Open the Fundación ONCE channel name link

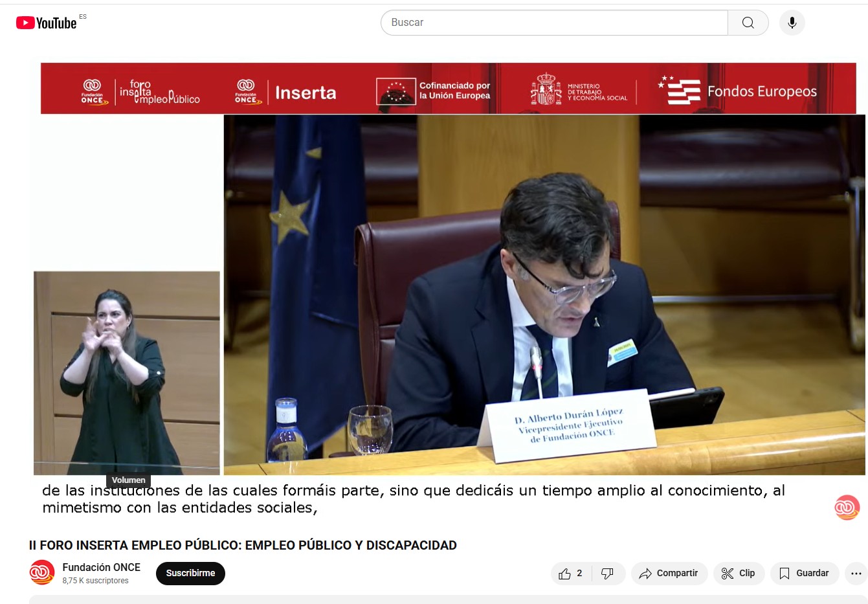coord(101,567)
